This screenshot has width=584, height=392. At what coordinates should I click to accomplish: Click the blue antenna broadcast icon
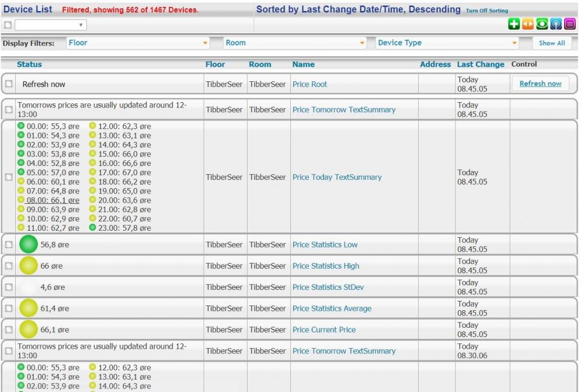555,25
